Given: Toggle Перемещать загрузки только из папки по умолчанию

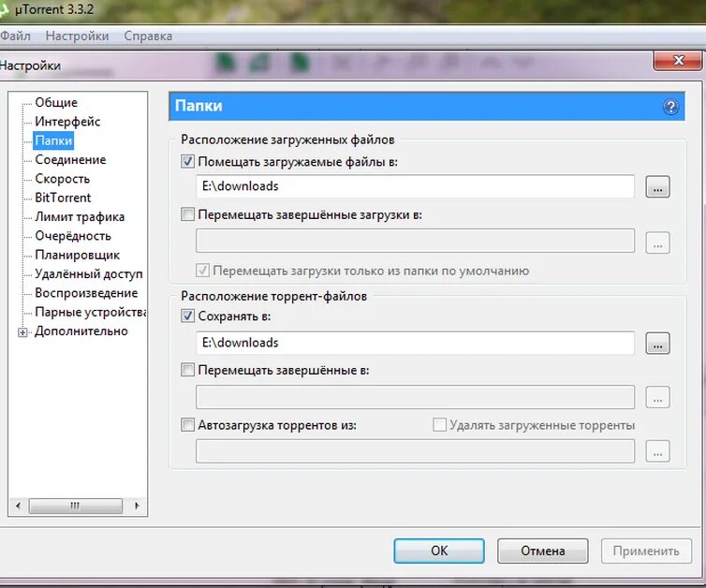Looking at the screenshot, I should pyautogui.click(x=202, y=271).
